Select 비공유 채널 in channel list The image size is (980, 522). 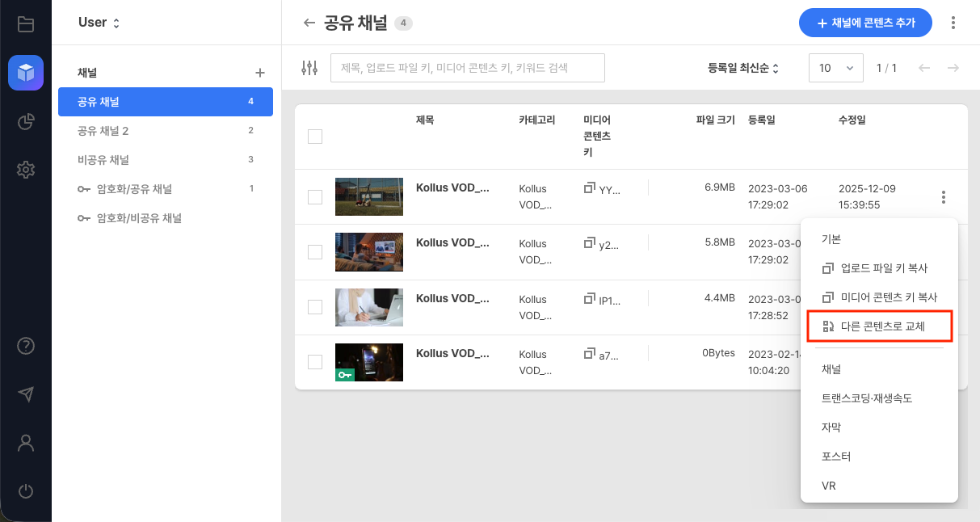tap(103, 160)
